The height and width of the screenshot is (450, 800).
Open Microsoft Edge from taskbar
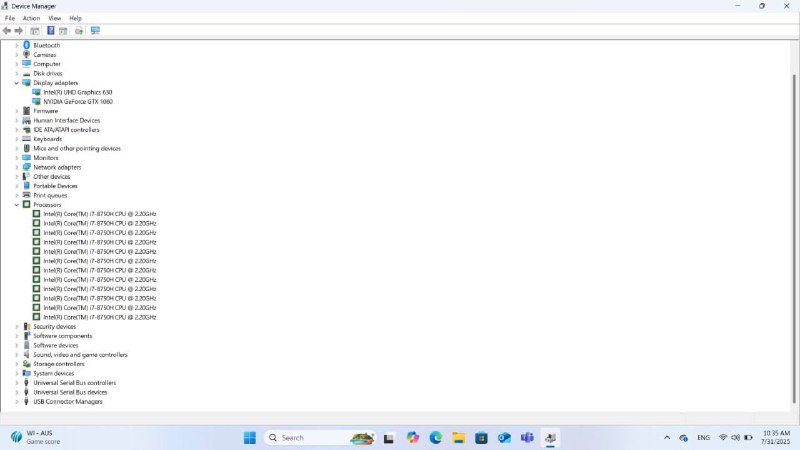436,438
